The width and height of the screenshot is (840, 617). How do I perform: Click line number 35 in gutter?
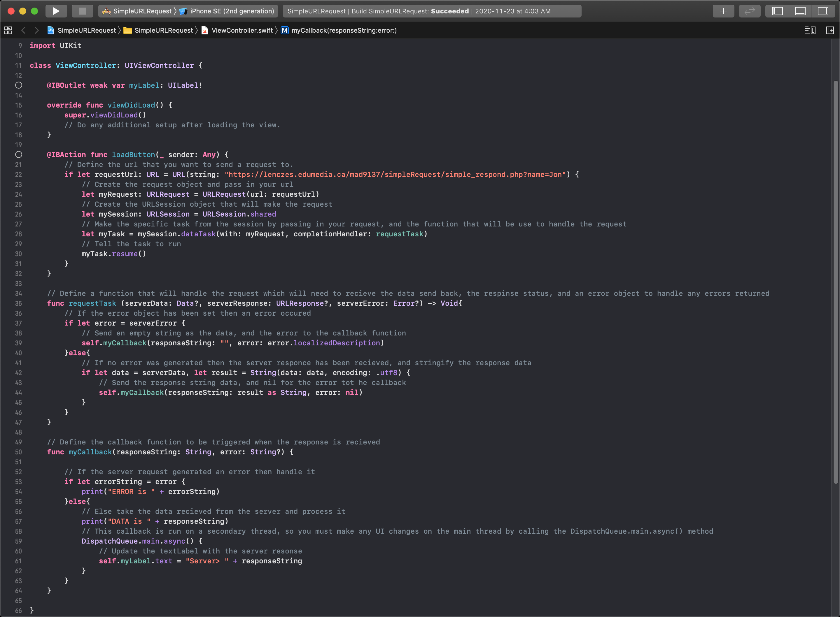18,303
